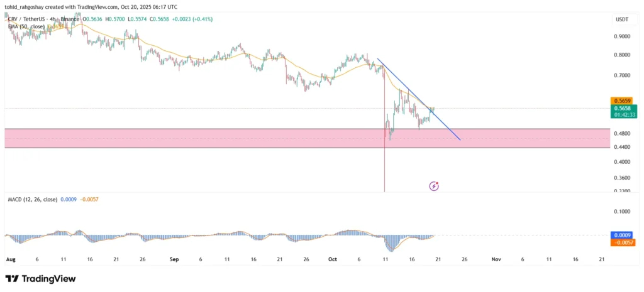This screenshot has height=292, width=644.
Task: Click the orange -0.0057 MACD signal label
Action: pos(623,243)
